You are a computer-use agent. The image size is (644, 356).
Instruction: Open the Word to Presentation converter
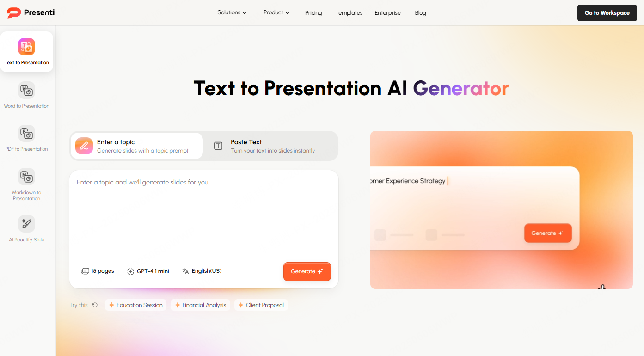(x=26, y=95)
